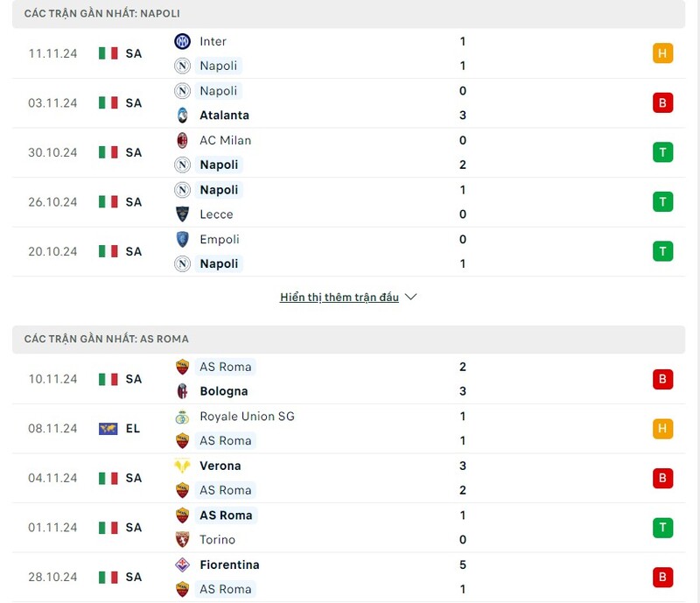Click the Atalanta club crest icon
The width and height of the screenshot is (700, 603).
(182, 116)
